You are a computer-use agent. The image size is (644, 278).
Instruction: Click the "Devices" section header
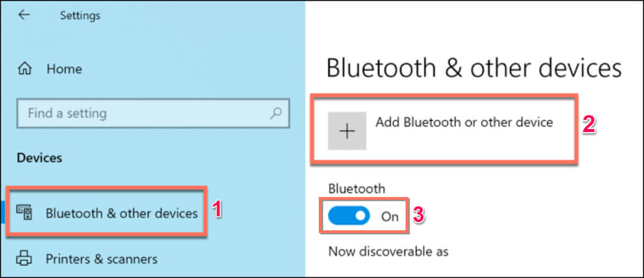[x=40, y=158]
